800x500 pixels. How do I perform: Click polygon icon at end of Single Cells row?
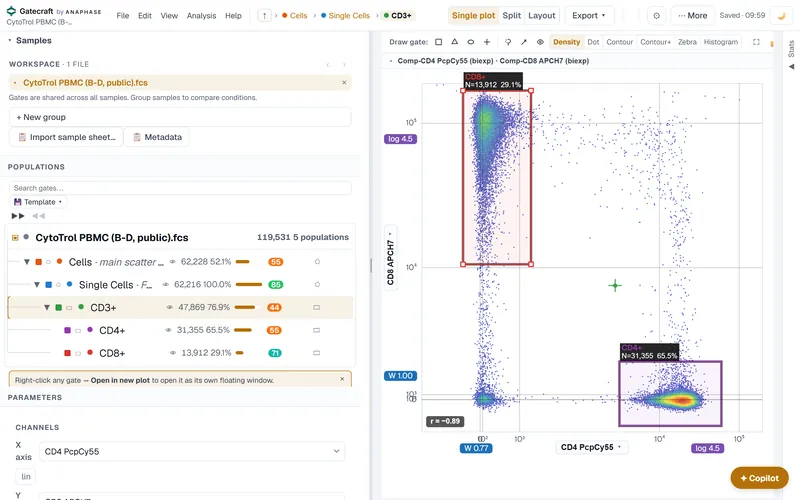coord(317,284)
